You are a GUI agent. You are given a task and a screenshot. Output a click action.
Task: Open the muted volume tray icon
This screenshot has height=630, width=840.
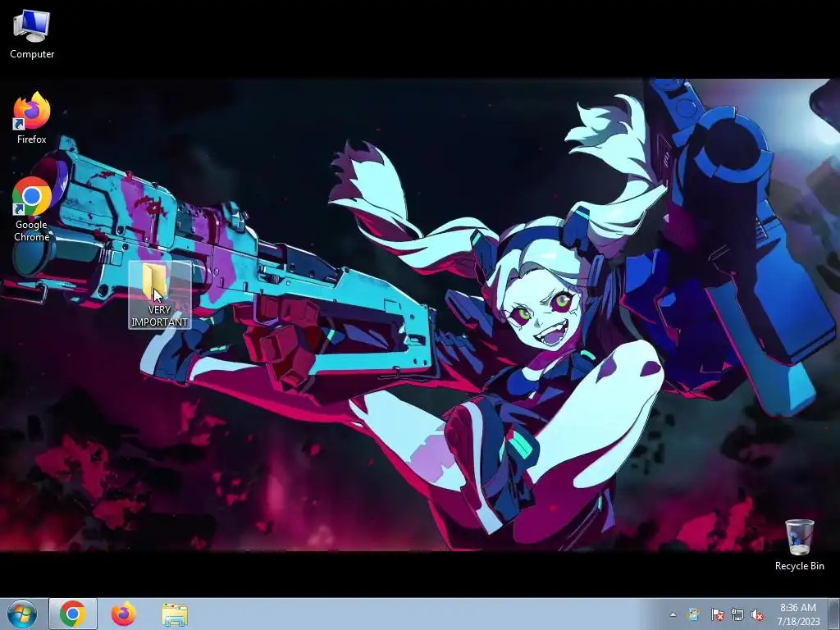point(757,614)
